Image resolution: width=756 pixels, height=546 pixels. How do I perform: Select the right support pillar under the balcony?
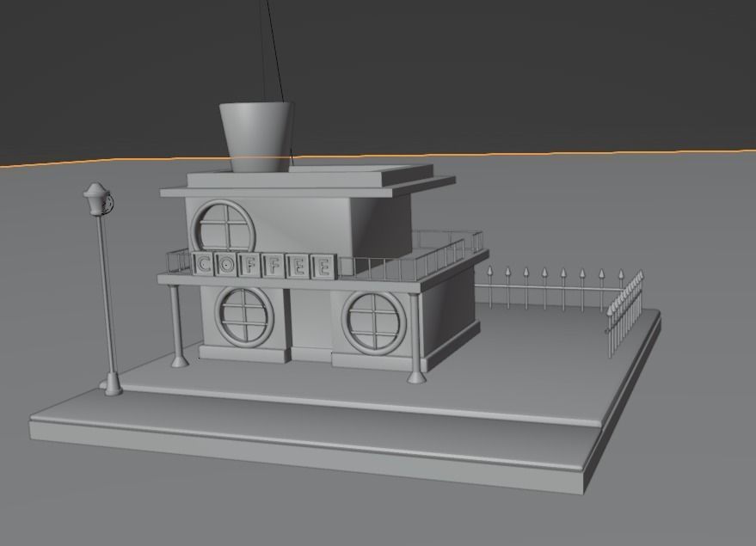(415, 337)
